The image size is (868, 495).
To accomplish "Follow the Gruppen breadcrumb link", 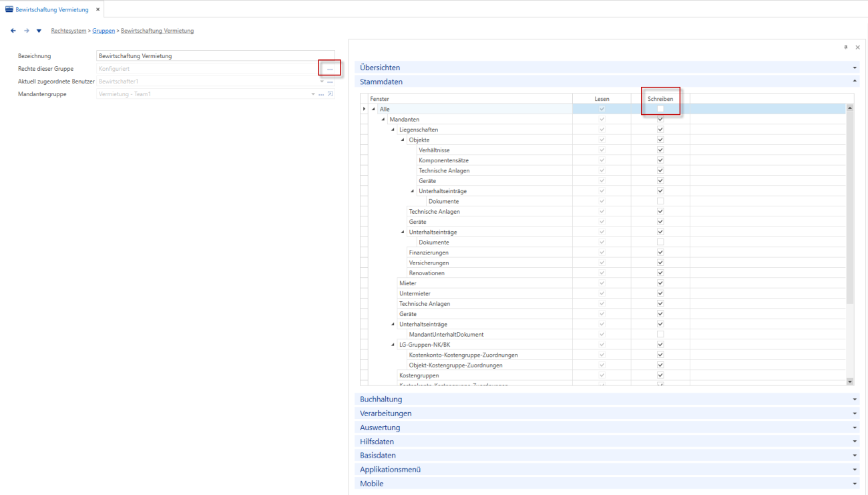I will (103, 31).
